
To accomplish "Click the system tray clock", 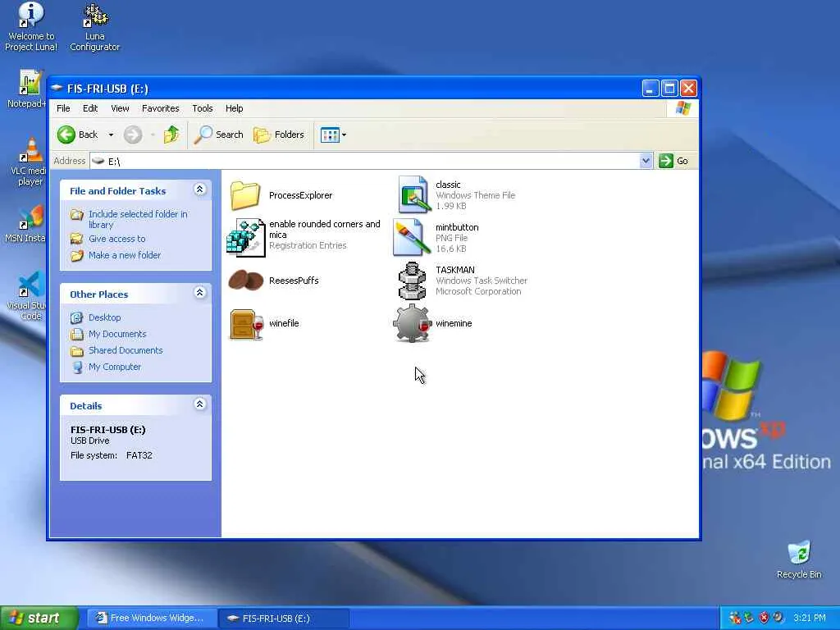I will point(810,618).
